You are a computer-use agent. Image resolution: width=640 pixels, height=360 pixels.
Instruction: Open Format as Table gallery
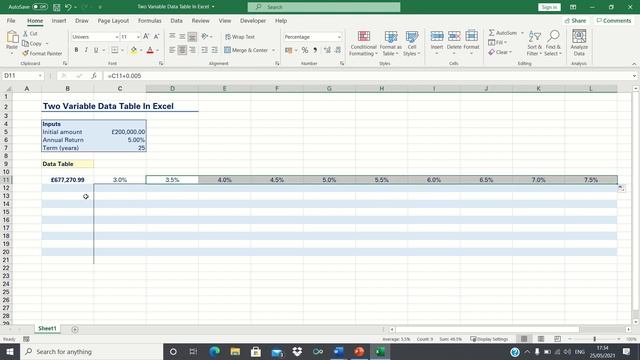pyautogui.click(x=391, y=43)
